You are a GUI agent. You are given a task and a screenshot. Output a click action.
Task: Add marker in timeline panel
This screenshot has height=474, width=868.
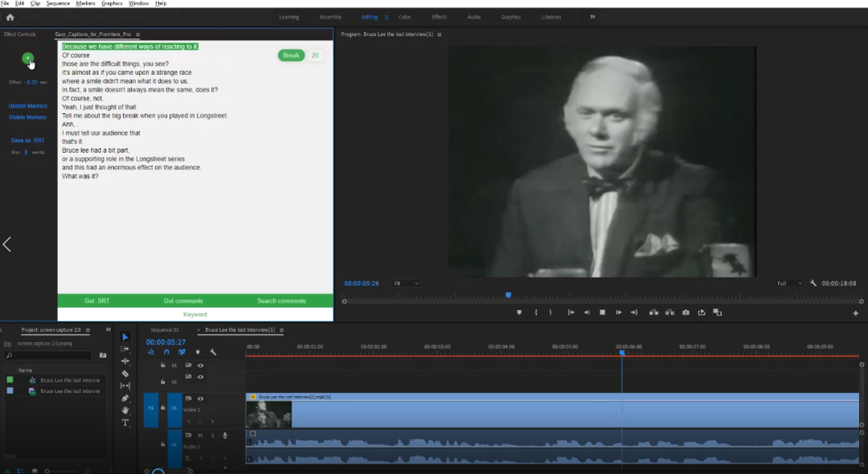(198, 353)
